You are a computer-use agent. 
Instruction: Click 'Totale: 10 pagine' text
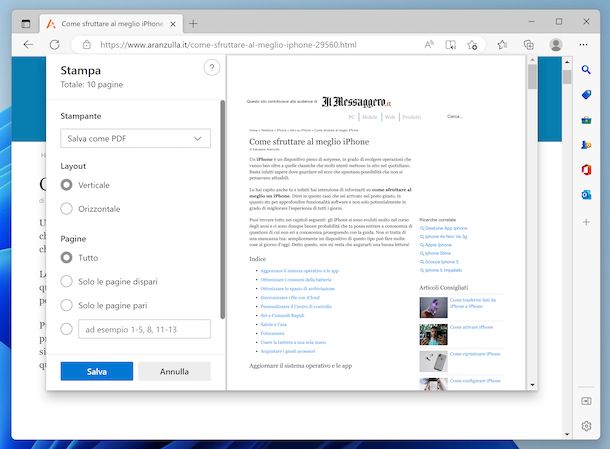91,84
